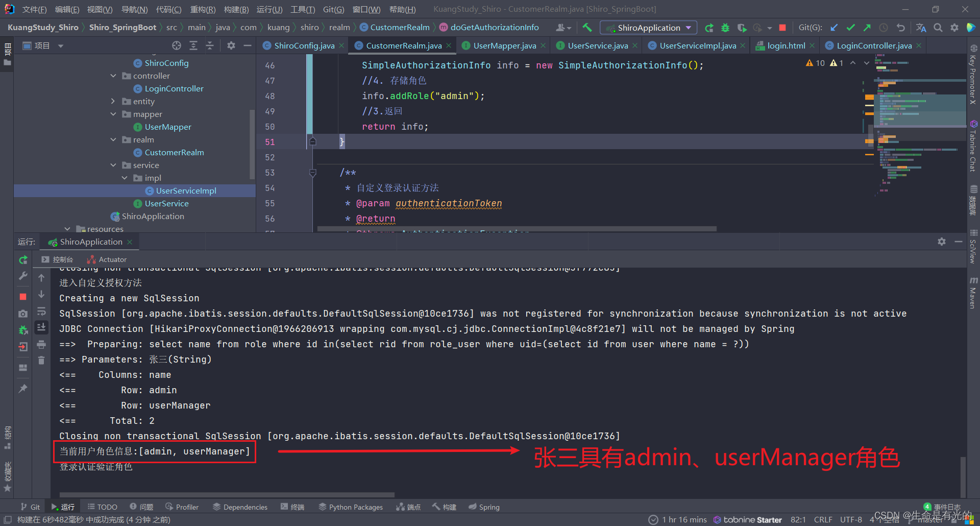
Task: Open the Git(G) menu
Action: 333,9
